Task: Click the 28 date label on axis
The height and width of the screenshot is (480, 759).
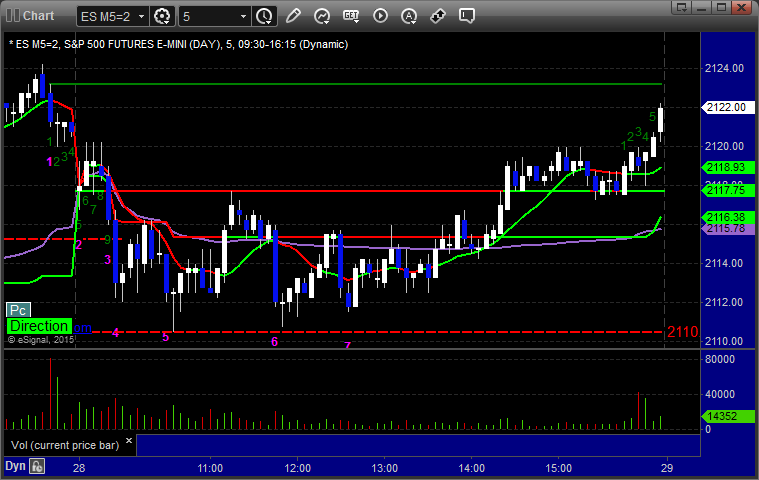Action: click(x=79, y=468)
